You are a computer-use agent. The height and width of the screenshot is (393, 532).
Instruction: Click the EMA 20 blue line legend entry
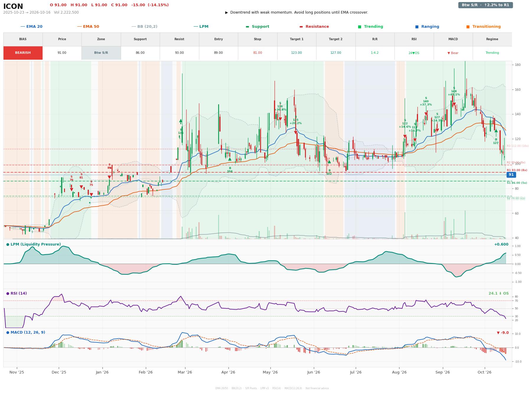point(32,27)
